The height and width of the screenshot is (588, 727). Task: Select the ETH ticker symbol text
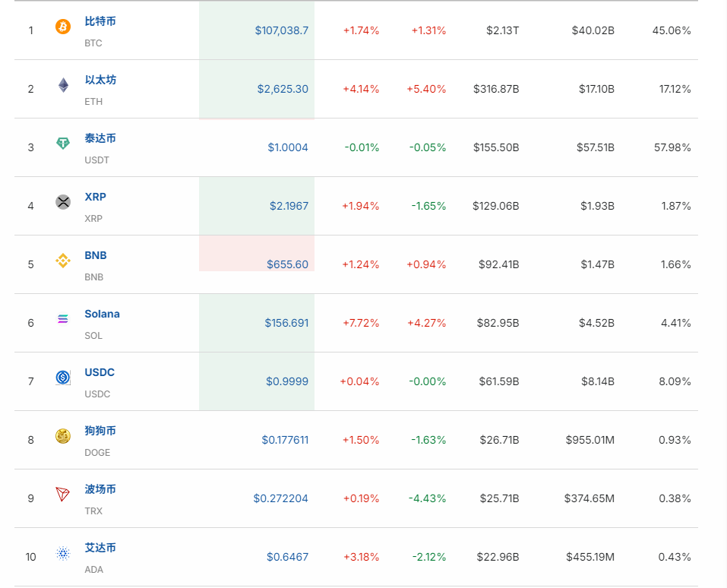93,102
